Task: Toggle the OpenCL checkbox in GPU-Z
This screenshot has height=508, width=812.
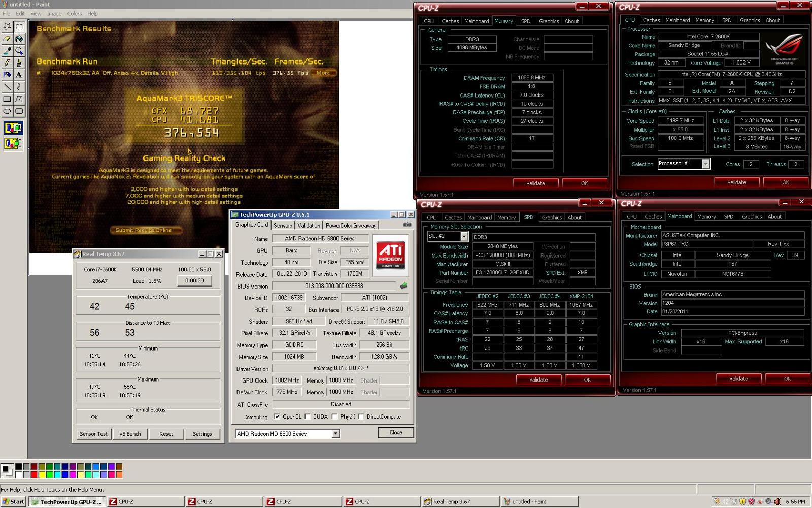Action: coord(277,417)
